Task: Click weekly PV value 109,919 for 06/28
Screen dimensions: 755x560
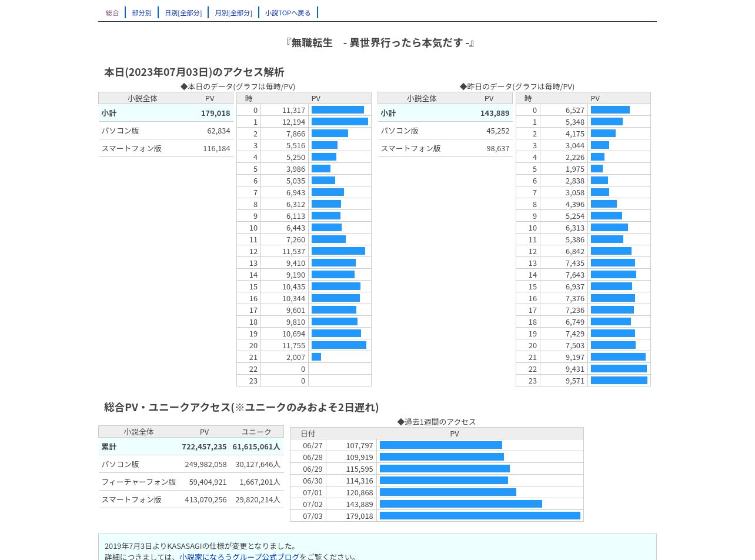Action: point(360,457)
